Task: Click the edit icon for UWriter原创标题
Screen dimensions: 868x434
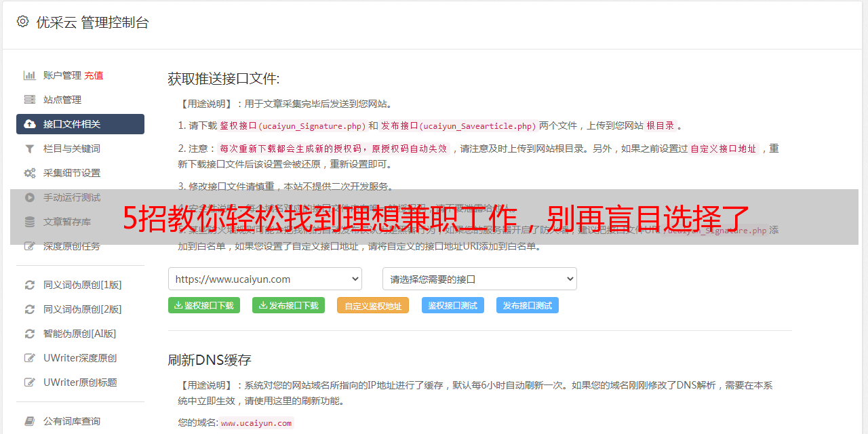Action: [x=30, y=382]
